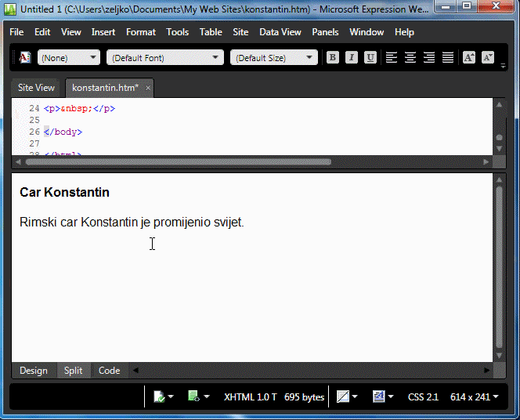Viewport: 520px width, 420px height.
Task: Open the Format menu
Action: click(x=141, y=32)
